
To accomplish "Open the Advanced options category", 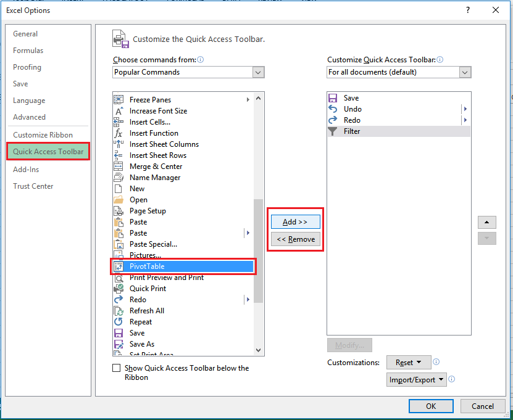I will coord(29,117).
